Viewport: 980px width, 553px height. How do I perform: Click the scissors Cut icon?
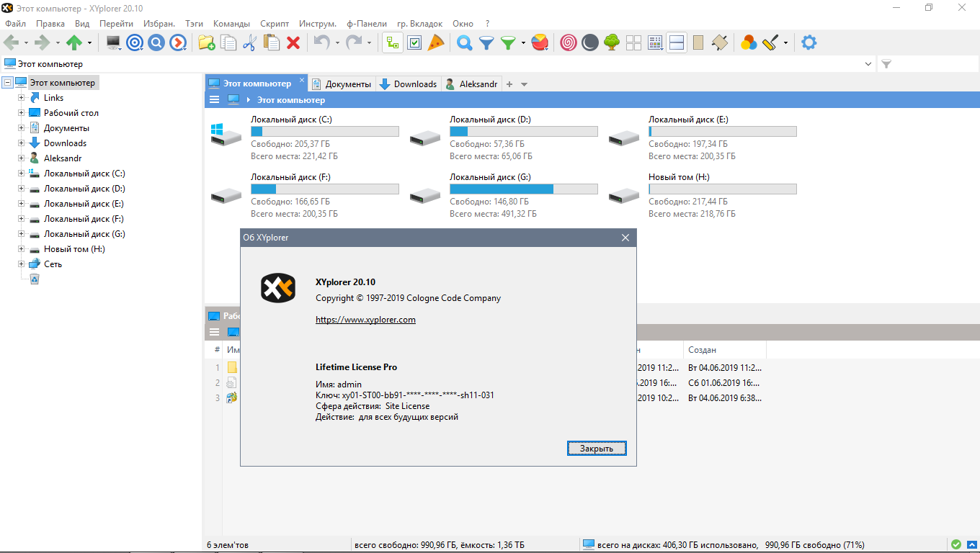[249, 43]
